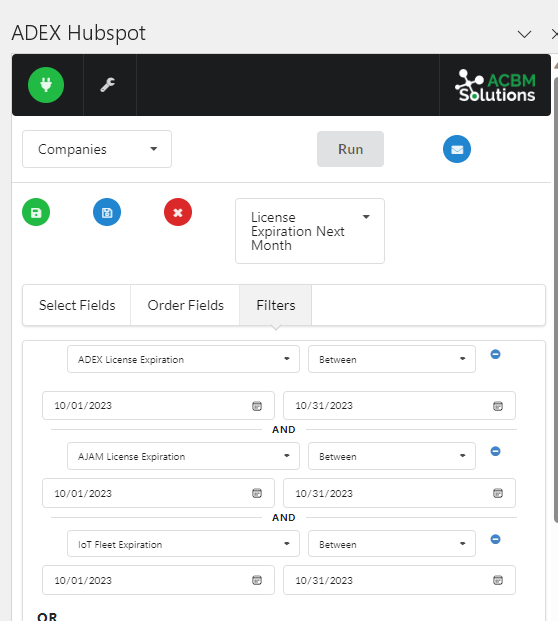Open the Companies object dropdown
The height and width of the screenshot is (621, 558).
click(x=97, y=149)
